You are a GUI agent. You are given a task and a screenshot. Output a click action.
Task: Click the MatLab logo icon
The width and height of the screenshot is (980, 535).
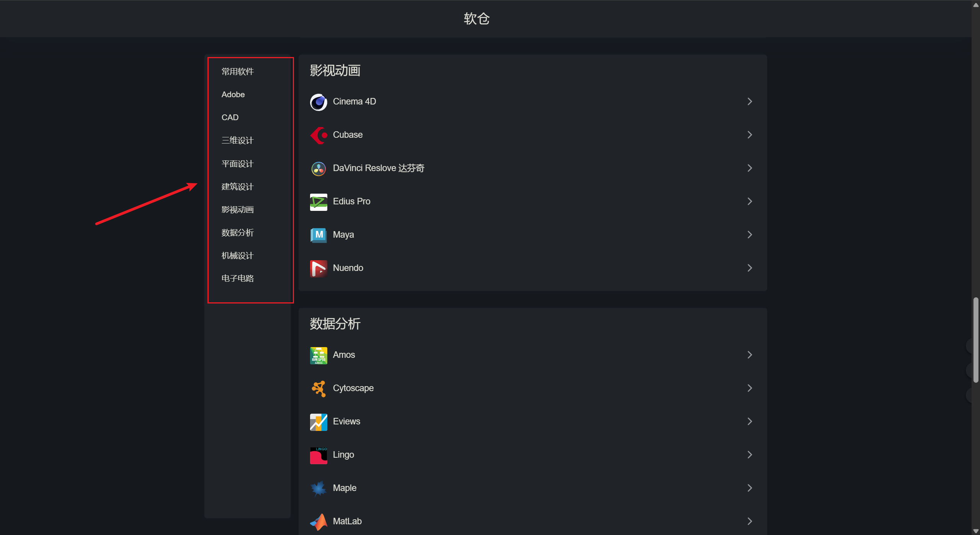(x=318, y=522)
